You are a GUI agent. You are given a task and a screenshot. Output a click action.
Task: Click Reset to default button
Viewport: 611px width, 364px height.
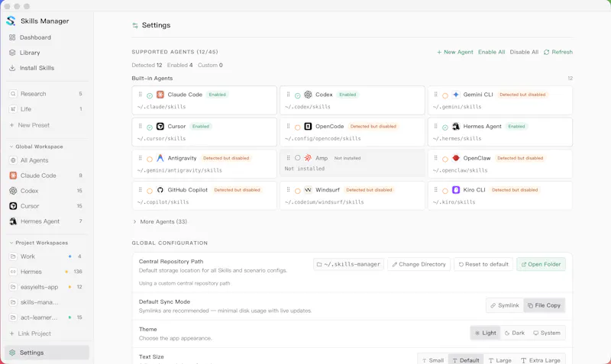point(483,264)
